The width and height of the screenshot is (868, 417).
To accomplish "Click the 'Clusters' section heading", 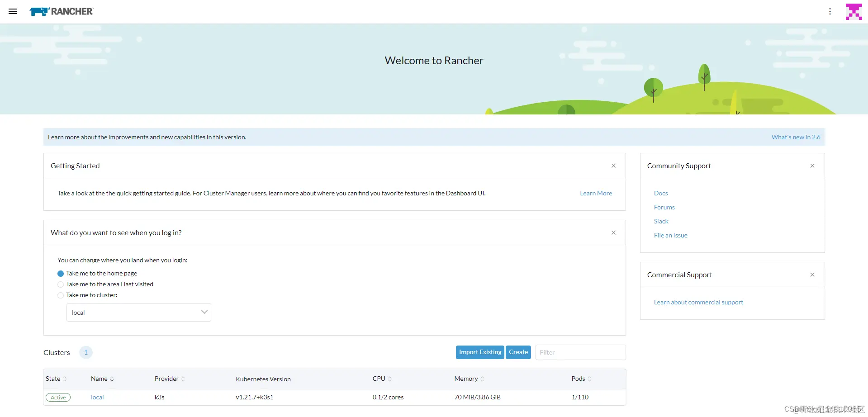I will click(x=57, y=352).
